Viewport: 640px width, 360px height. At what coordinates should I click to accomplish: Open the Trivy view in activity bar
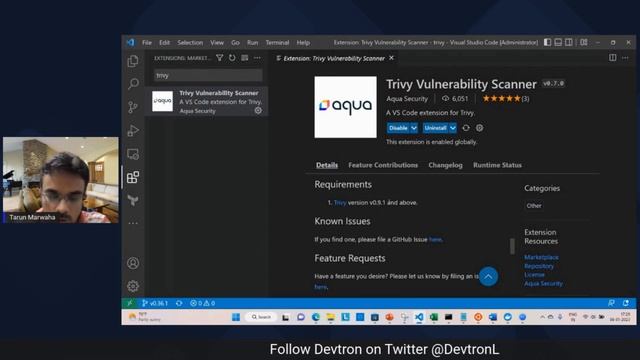(133, 200)
